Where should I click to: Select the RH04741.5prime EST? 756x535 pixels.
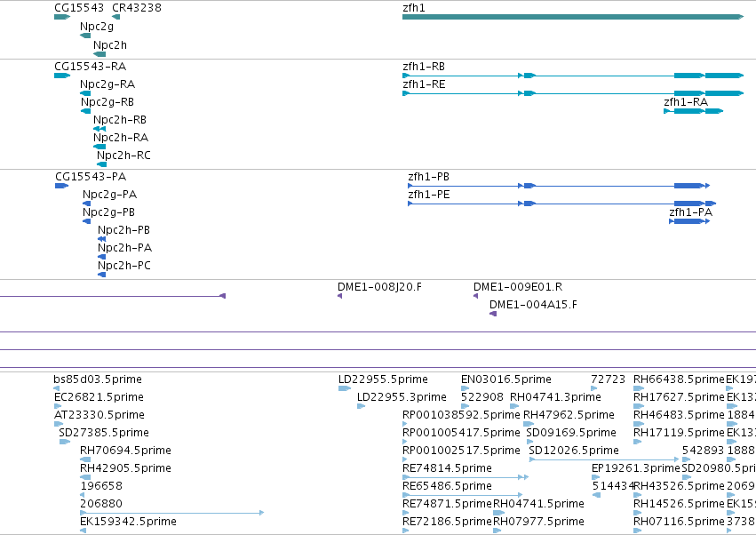click(x=498, y=512)
